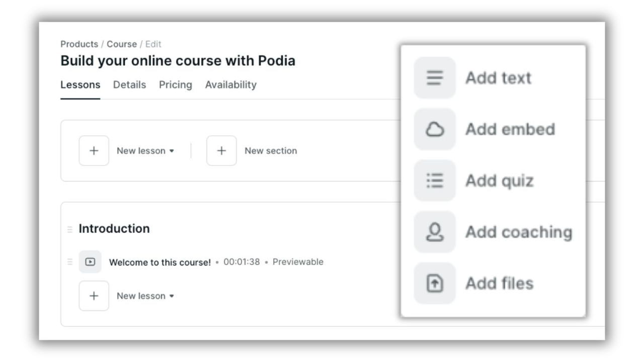The height and width of the screenshot is (362, 644).
Task: Click plus icon under Introduction section
Action: pos(94,296)
